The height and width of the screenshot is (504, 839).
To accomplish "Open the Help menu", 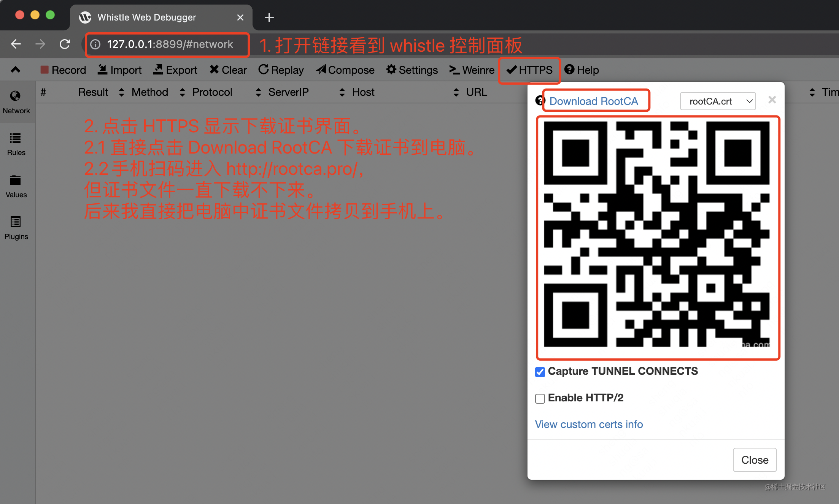I will (x=582, y=70).
